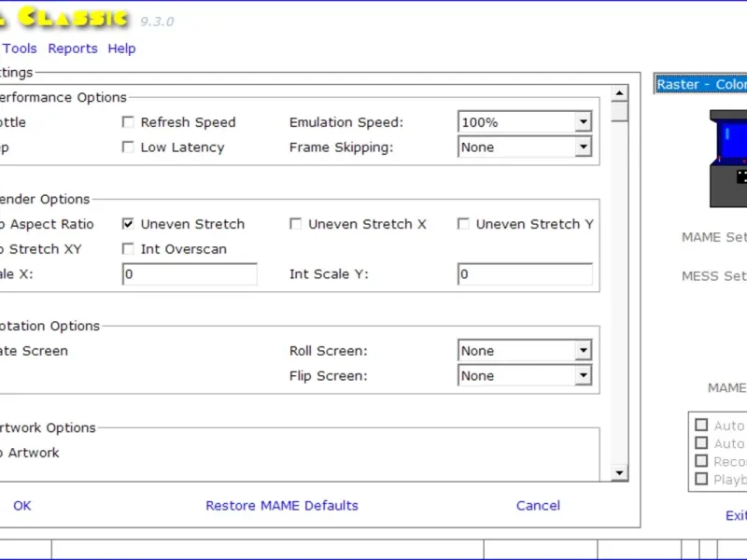Enable the Uneven Stretch X checkbox
The image size is (747, 560).
[295, 224]
